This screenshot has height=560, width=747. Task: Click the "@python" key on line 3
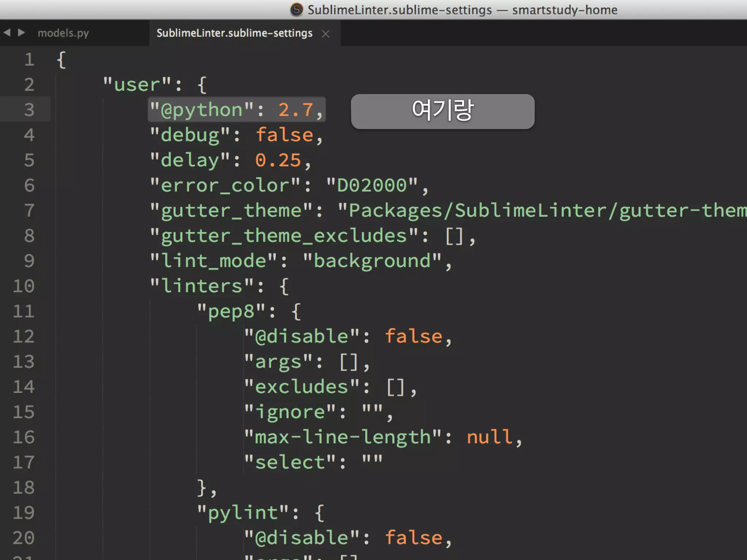(202, 110)
